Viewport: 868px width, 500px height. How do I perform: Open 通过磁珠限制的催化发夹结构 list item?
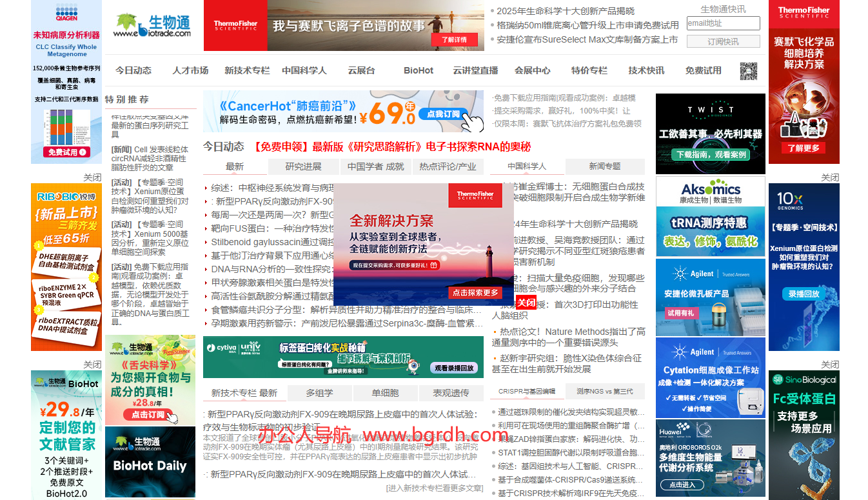click(571, 412)
